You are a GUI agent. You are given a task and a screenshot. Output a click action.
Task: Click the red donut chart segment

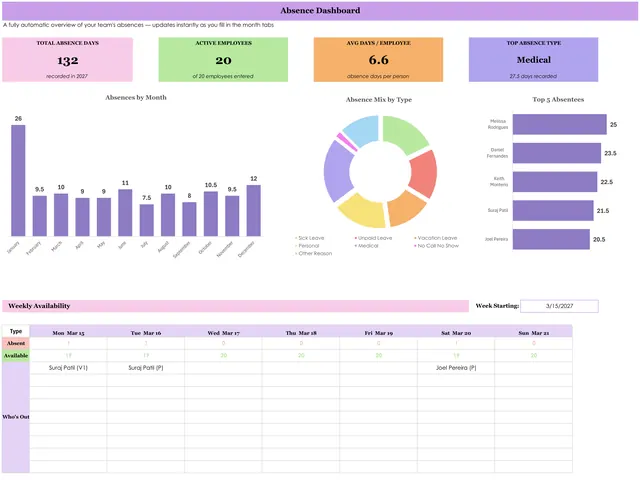(424, 174)
